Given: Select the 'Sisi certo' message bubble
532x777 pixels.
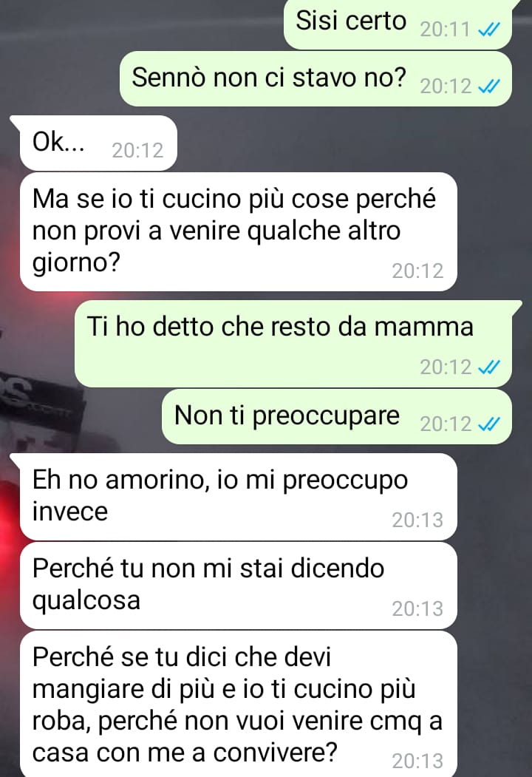Looking at the screenshot, I should 398,24.
